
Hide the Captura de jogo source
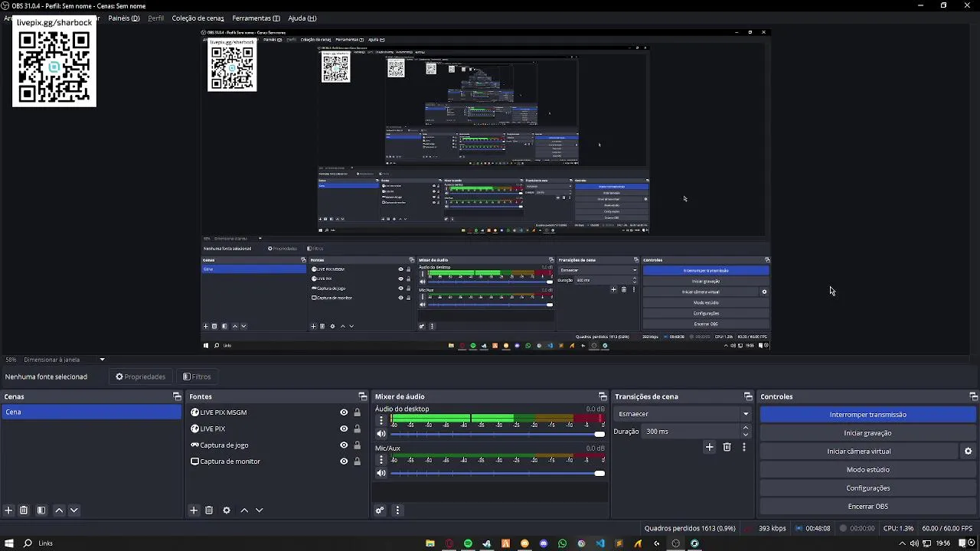344,445
